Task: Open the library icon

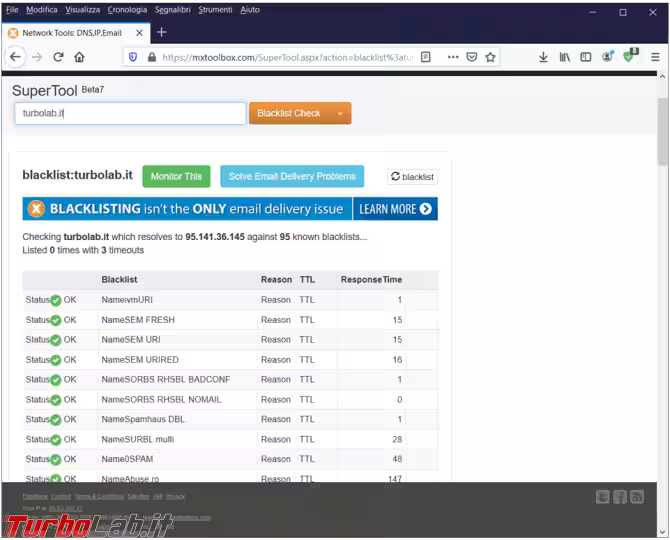Action: pyautogui.click(x=564, y=57)
